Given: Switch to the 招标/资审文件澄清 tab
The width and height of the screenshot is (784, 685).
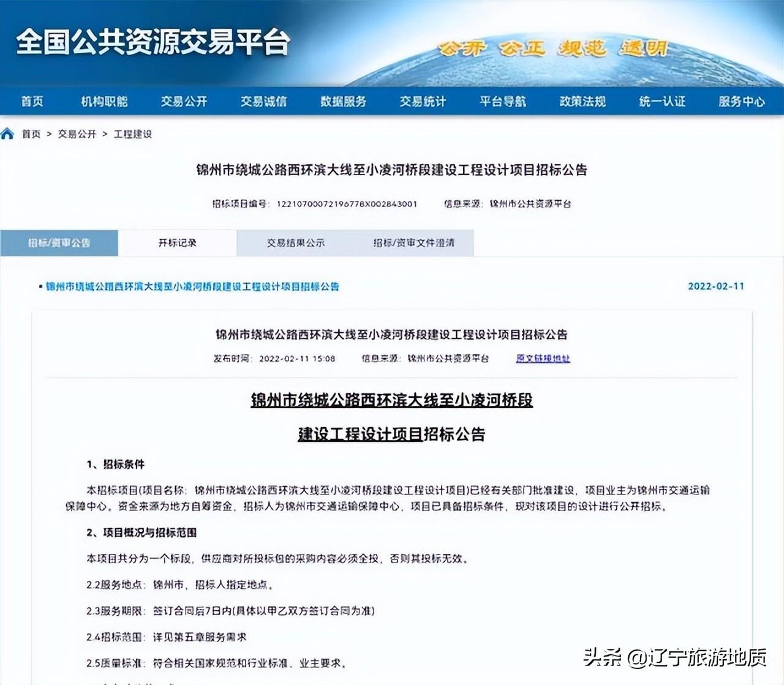Looking at the screenshot, I should tap(414, 243).
